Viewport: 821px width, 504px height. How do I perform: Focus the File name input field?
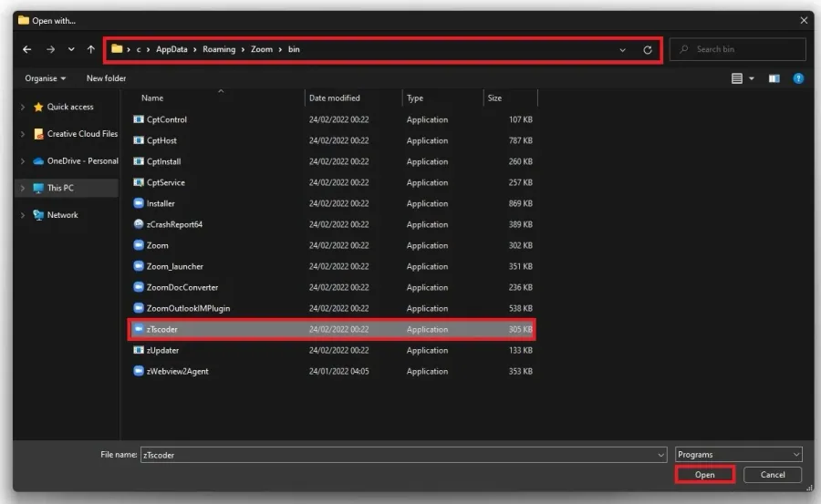[x=403, y=455]
